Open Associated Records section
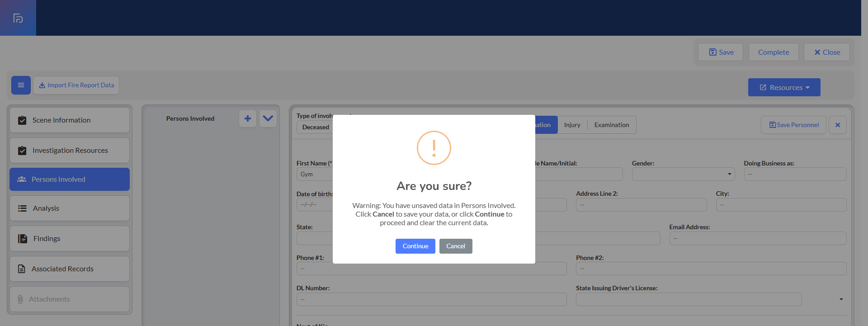Image resolution: width=868 pixels, height=326 pixels. coord(70,269)
